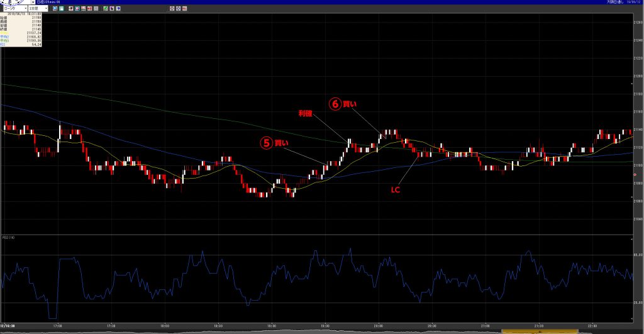
Task: Click the grayed-out toolbar icon
Action: 96,8
